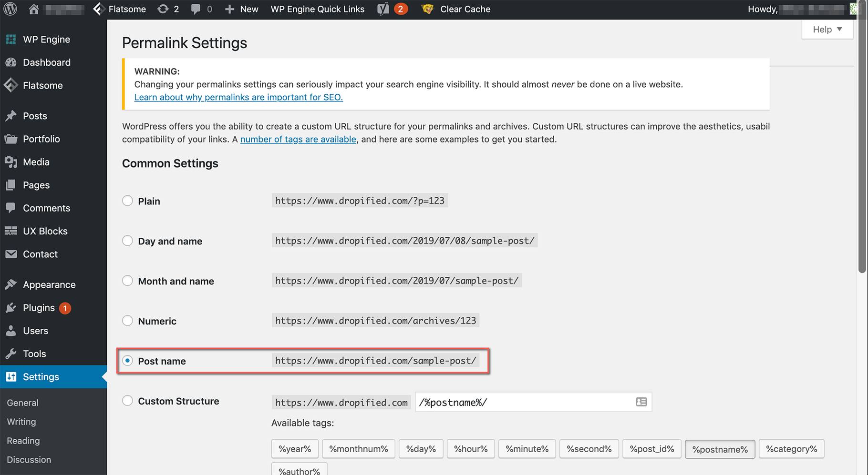Click the icon inside the custom structure field
868x475 pixels.
click(641, 402)
